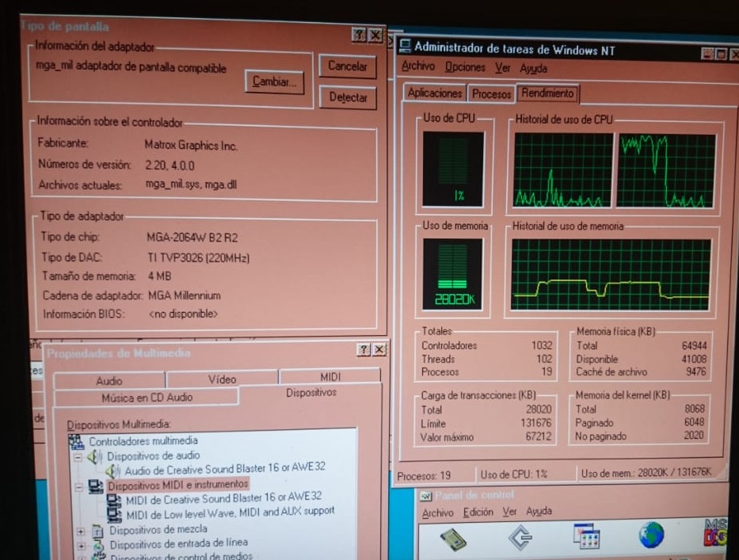Expand the Dispositivos de entrada de línea node

(x=81, y=544)
